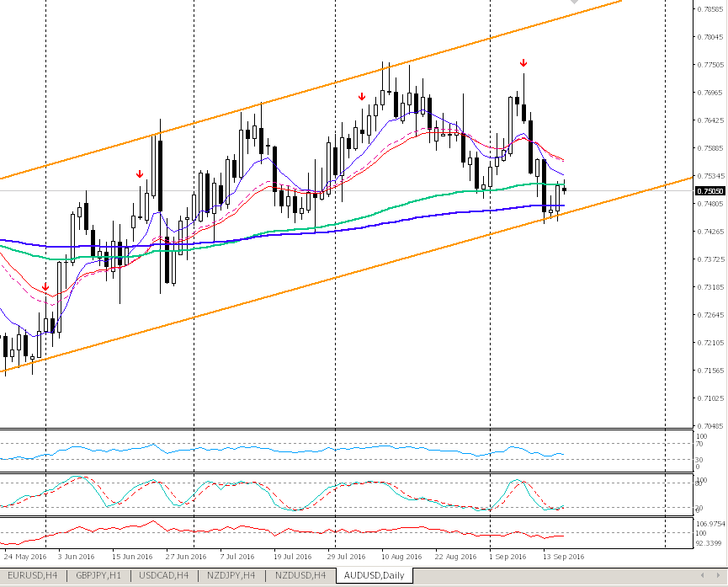Click the 24 May 2016 date label
Image resolution: width=728 pixels, height=587 pixels.
point(25,557)
